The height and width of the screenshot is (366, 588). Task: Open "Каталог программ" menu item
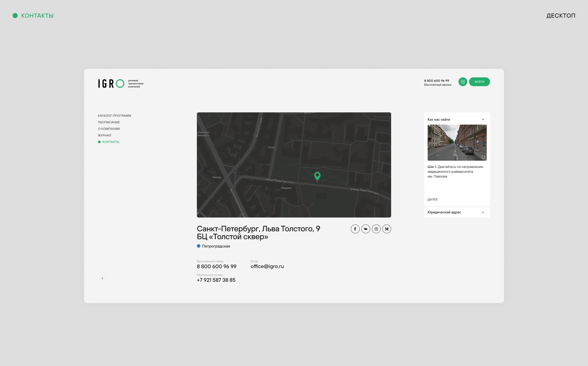(114, 116)
